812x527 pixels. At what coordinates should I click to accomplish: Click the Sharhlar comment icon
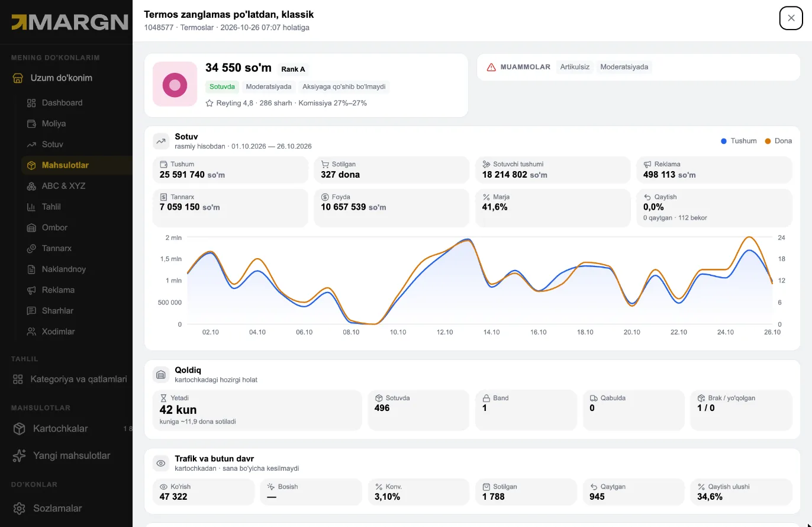click(x=31, y=311)
